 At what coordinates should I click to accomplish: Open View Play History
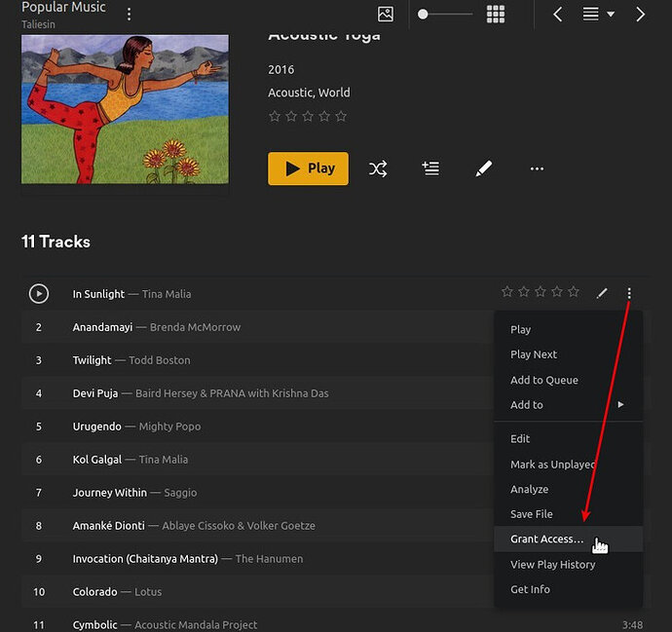coord(569,565)
